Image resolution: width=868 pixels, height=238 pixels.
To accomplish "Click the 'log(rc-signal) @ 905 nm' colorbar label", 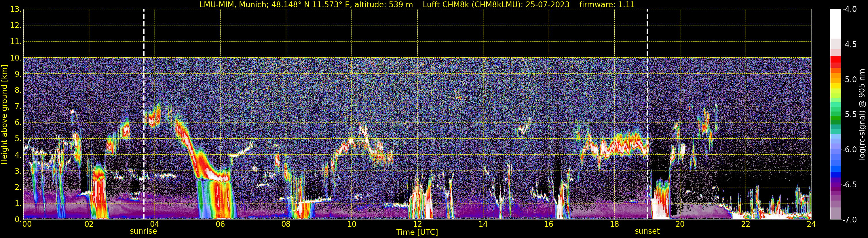I will [x=862, y=115].
